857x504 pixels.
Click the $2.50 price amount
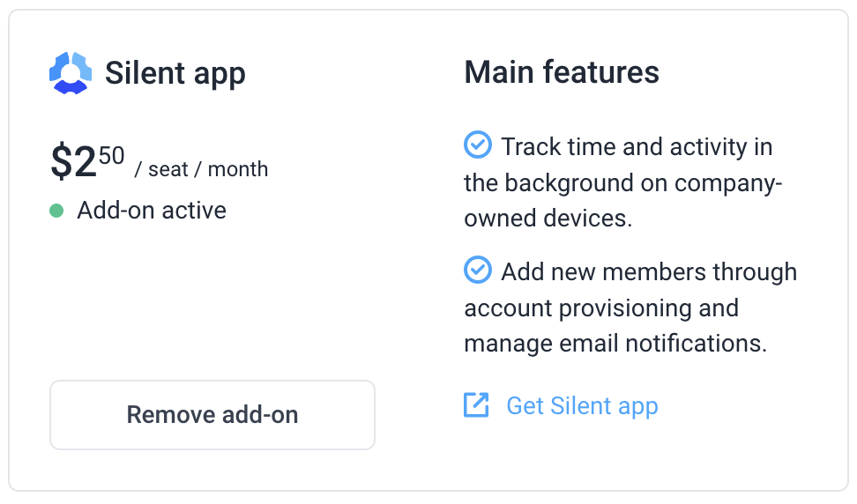tap(87, 161)
